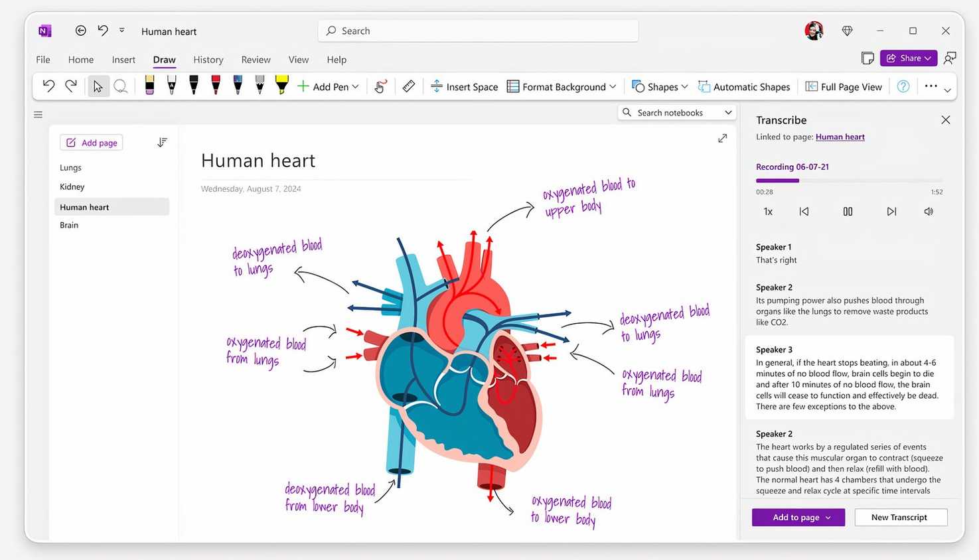Pause the transcript recording playback
Image resolution: width=979 pixels, height=560 pixels.
point(848,212)
